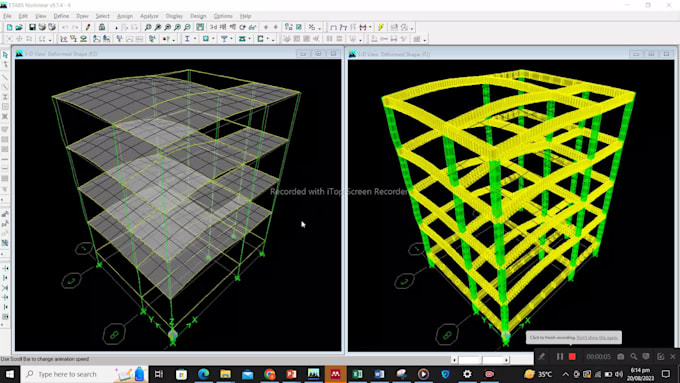The height and width of the screenshot is (383, 680).
Task: Pause the screen recording
Action: tap(560, 357)
